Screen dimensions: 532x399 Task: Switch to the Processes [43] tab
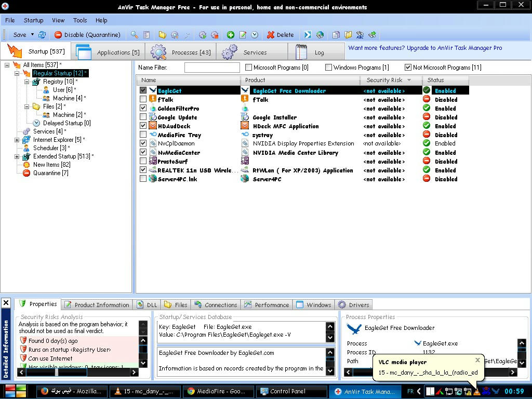click(180, 52)
